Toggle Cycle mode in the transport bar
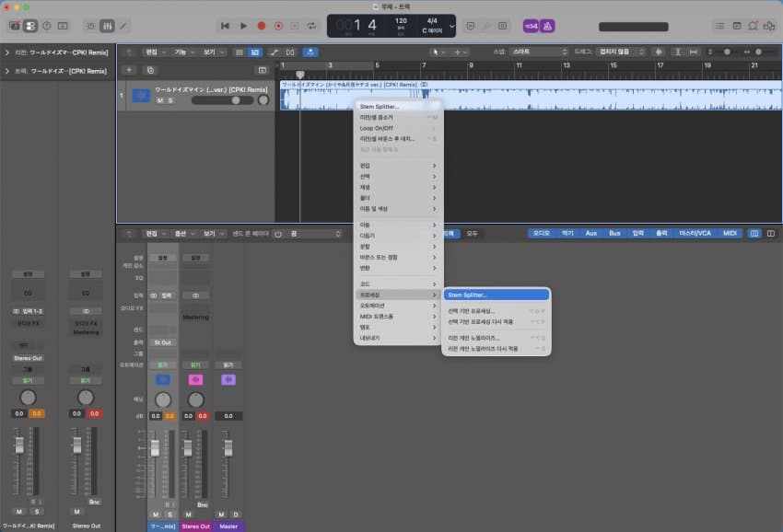This screenshot has width=783, height=532. (310, 26)
